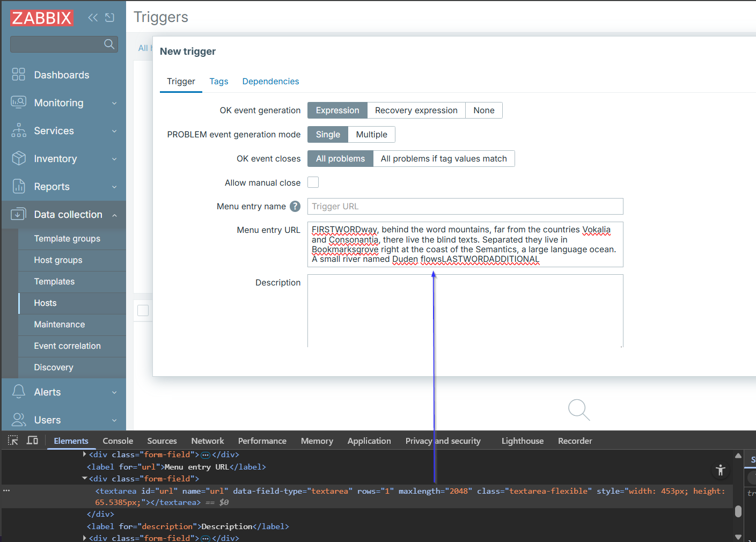The image size is (756, 542).
Task: Click into the Menu entry name field
Action: (x=465, y=207)
